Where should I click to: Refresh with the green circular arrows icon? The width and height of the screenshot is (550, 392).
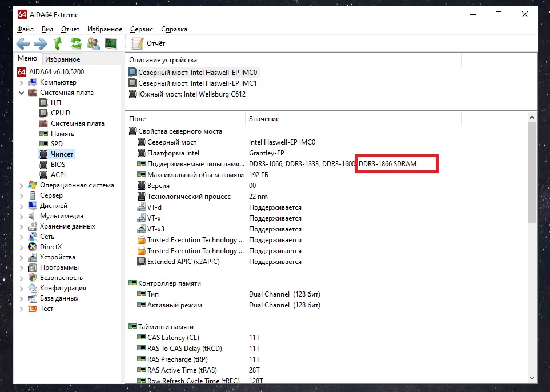[76, 43]
